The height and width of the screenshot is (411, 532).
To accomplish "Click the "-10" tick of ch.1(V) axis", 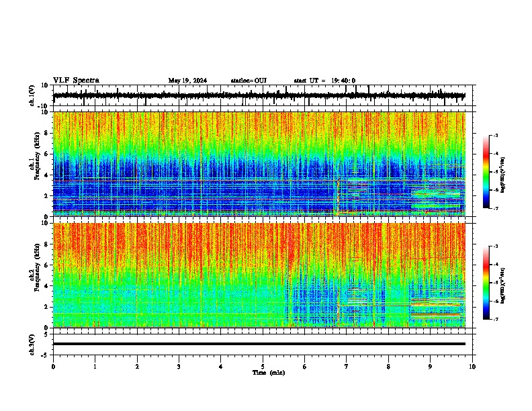I will 44,105.
